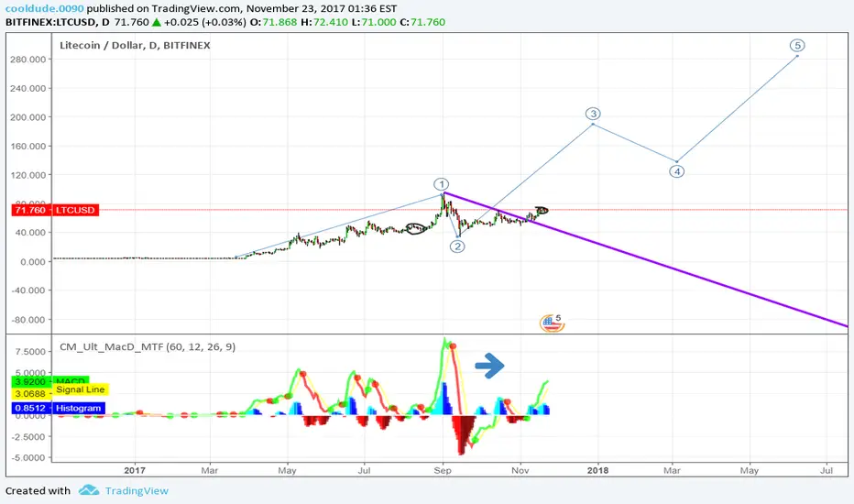This screenshot has width=854, height=504.
Task: Click the hand-drawn circle at latest candles
Action: 542,211
